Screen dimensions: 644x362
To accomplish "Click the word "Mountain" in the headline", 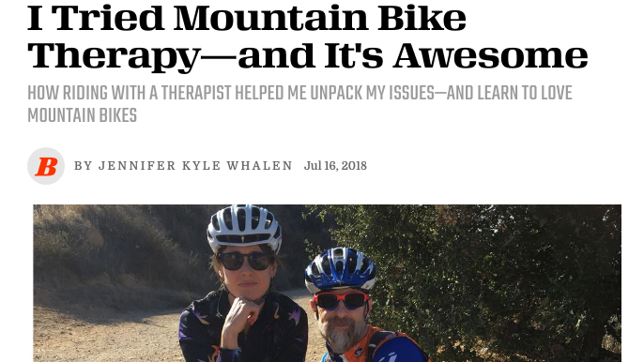I will 271,18.
